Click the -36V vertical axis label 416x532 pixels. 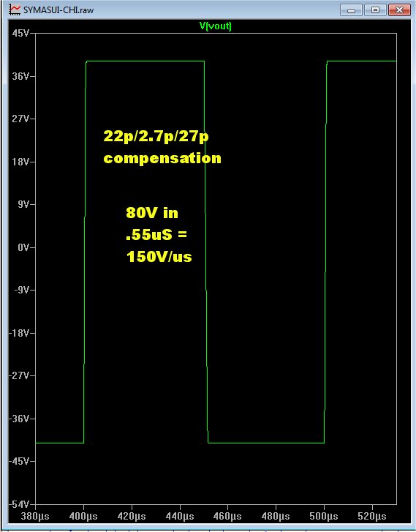point(20,419)
